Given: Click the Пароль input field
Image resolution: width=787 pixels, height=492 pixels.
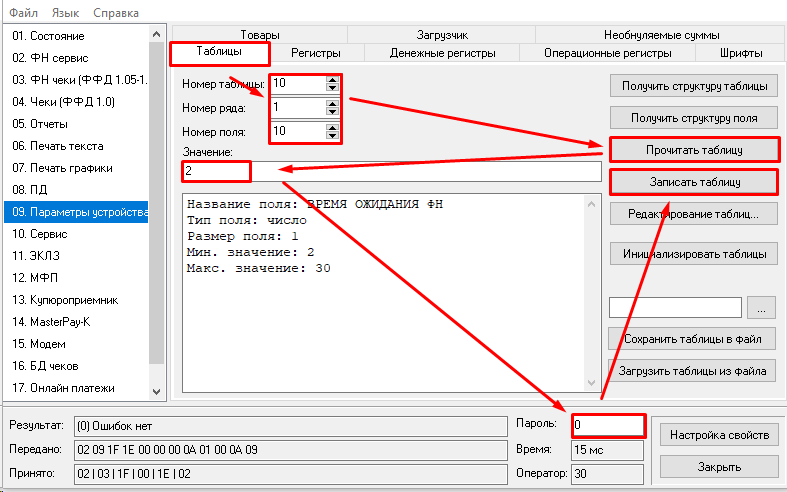Looking at the screenshot, I should [608, 425].
